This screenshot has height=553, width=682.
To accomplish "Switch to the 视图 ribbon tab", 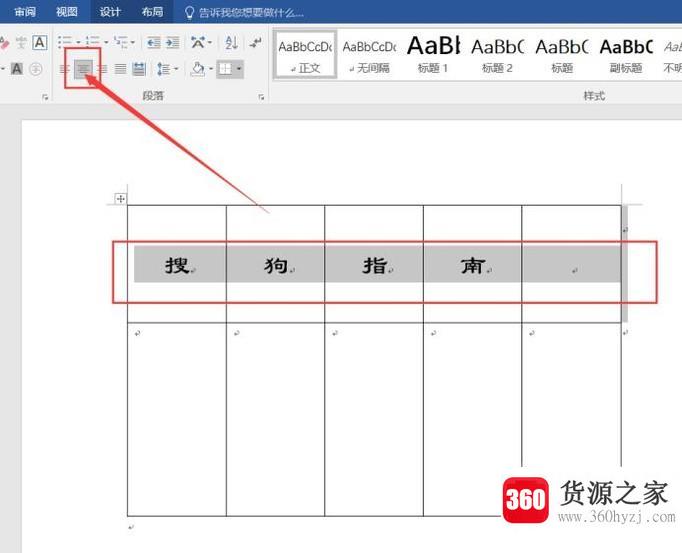I will click(67, 12).
